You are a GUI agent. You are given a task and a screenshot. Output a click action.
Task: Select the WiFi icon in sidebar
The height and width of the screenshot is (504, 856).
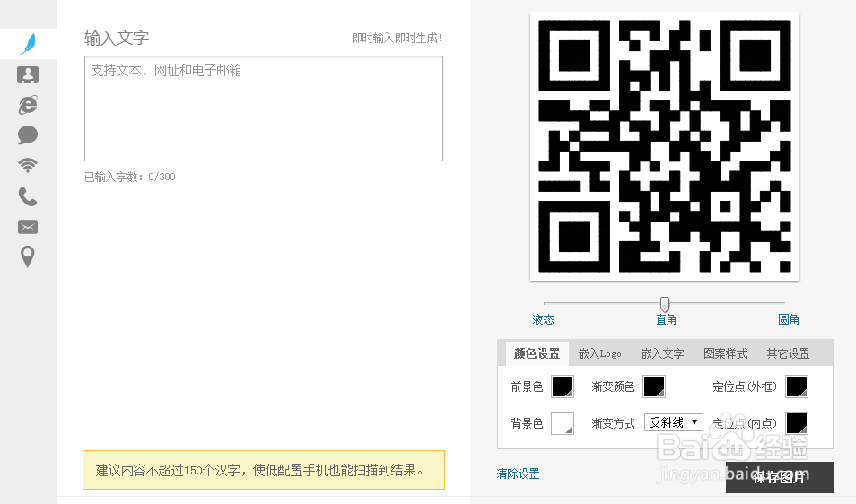(28, 165)
